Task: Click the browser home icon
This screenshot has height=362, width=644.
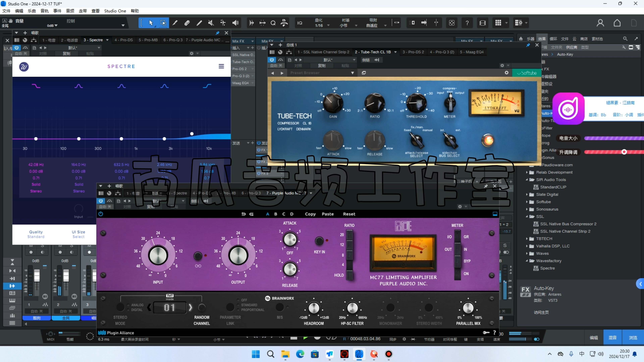Action: point(521,39)
